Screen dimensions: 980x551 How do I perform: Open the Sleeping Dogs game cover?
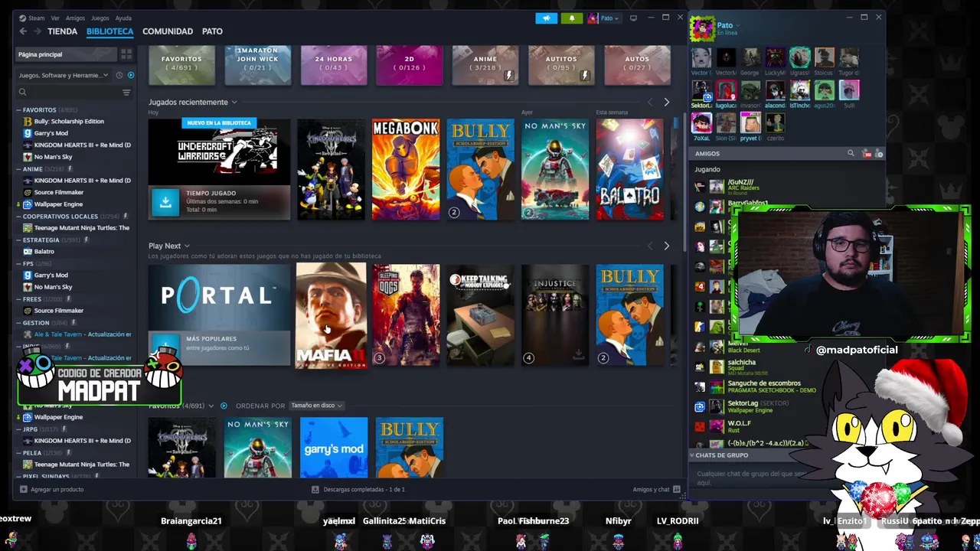point(406,315)
